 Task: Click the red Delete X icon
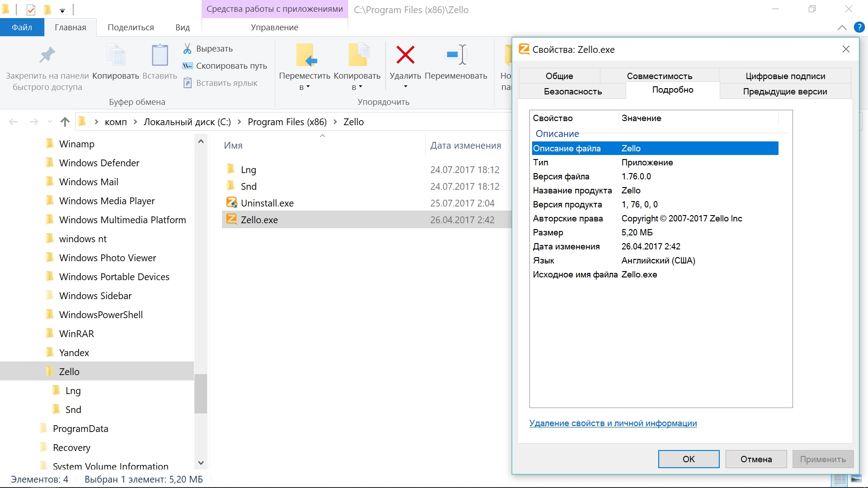coord(406,55)
